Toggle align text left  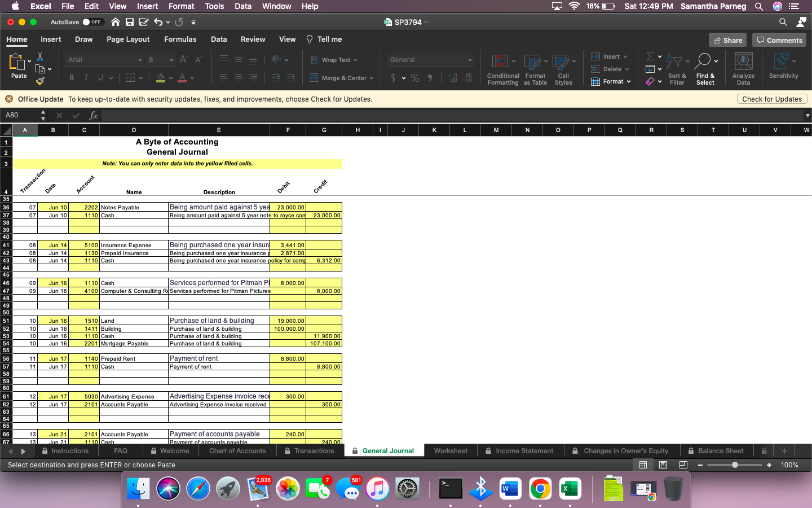tap(224, 78)
